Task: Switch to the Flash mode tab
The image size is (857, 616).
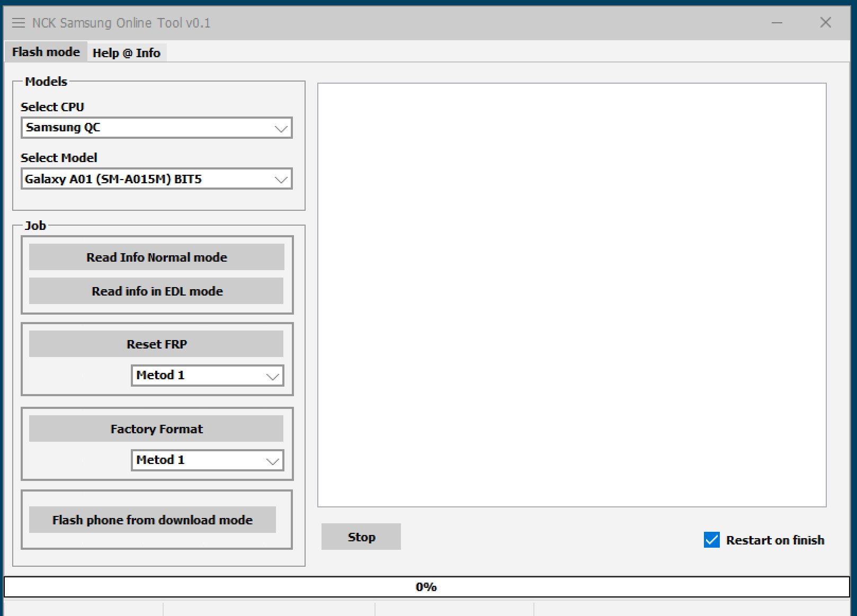Action: [46, 52]
